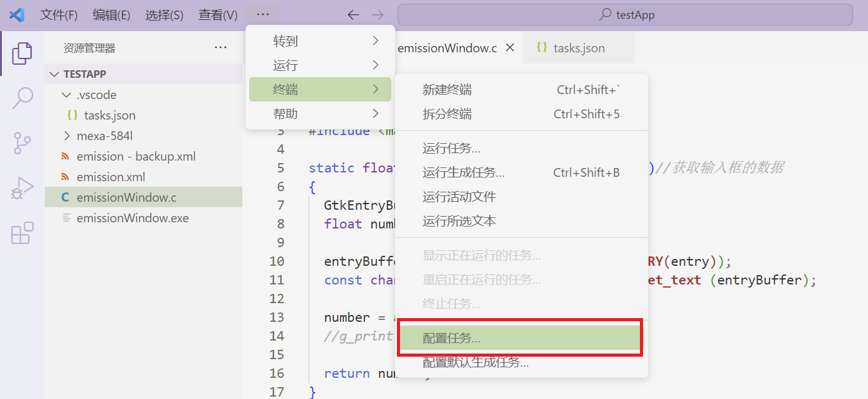The image size is (868, 399).
Task: Open the Extensions view
Action: (x=22, y=233)
